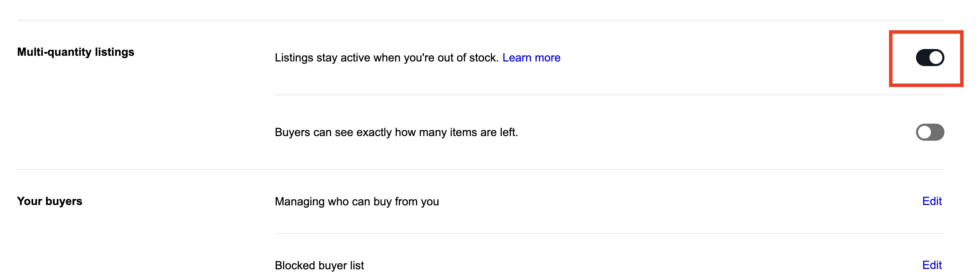
Task: Click the white knob on the dark out-of-stock switch
Action: tap(936, 58)
